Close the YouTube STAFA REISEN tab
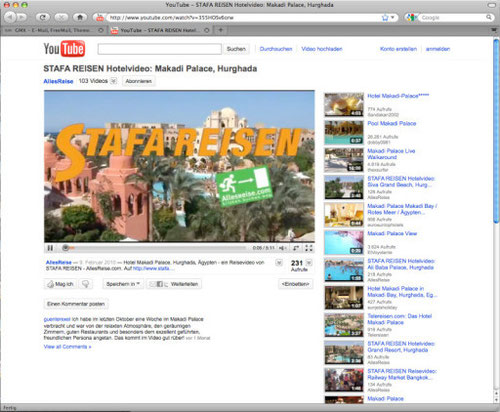The height and width of the screenshot is (412, 500). (x=207, y=30)
